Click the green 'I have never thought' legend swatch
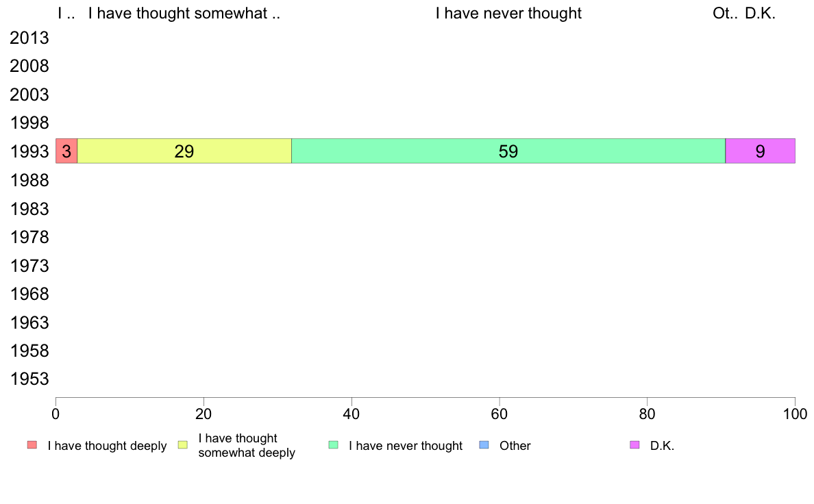The image size is (814, 504). click(333, 445)
